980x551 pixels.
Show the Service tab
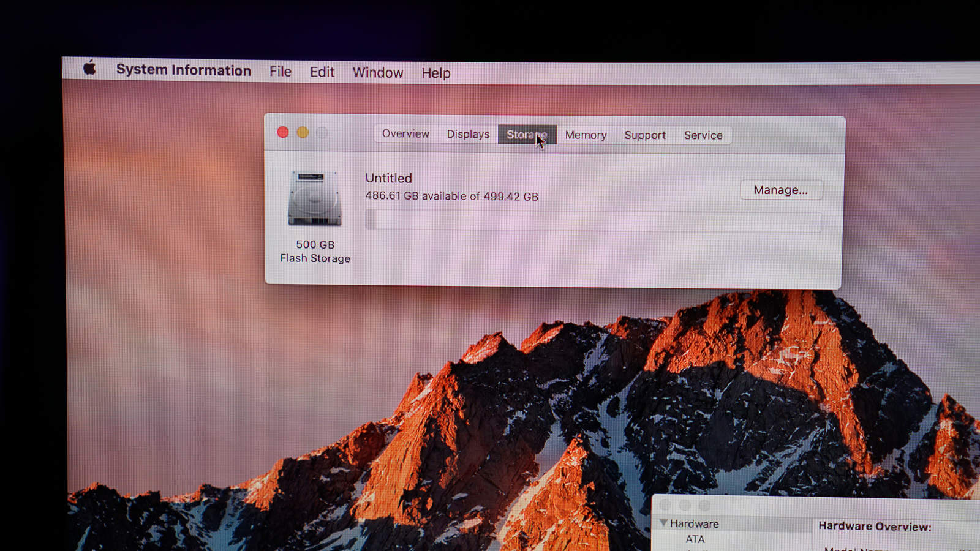click(x=703, y=135)
